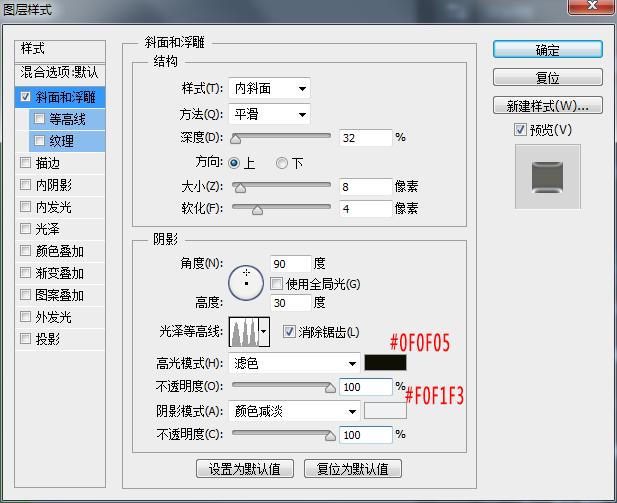Click shadow opacity field 不透明度(C)

pos(366,435)
